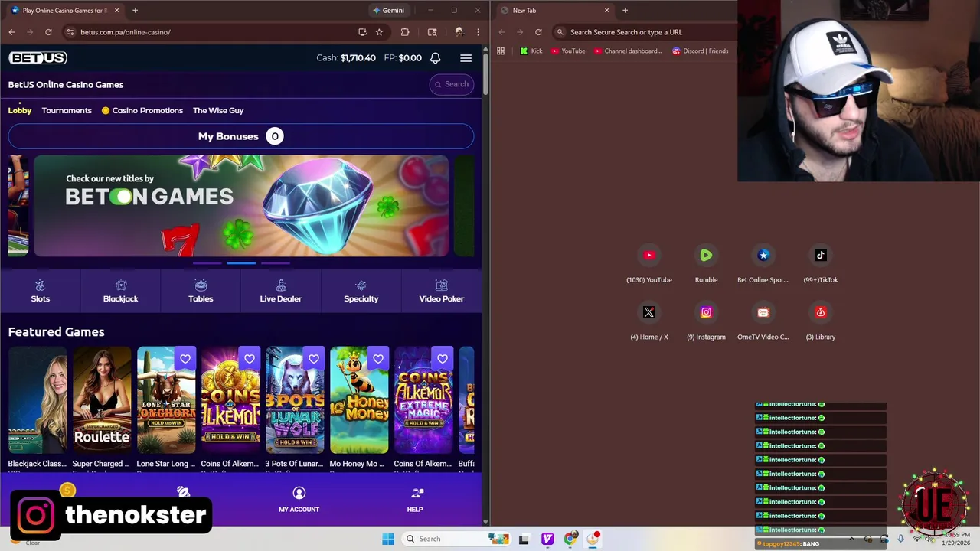View site information for betus.com.pa
This screenshot has height=551, width=980.
(70, 32)
